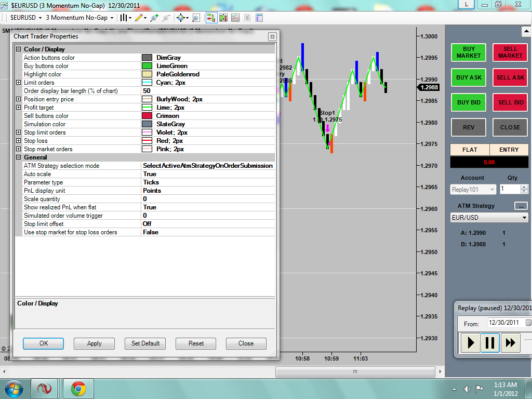Toggle the replay Pause button
532x399 pixels.
490,343
